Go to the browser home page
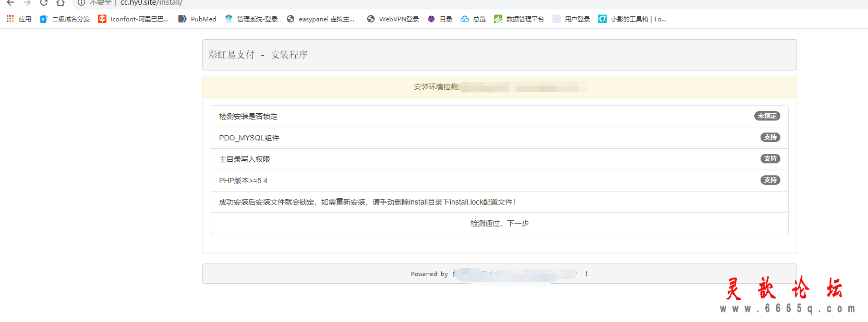Image resolution: width=868 pixels, height=322 pixels. click(x=61, y=3)
